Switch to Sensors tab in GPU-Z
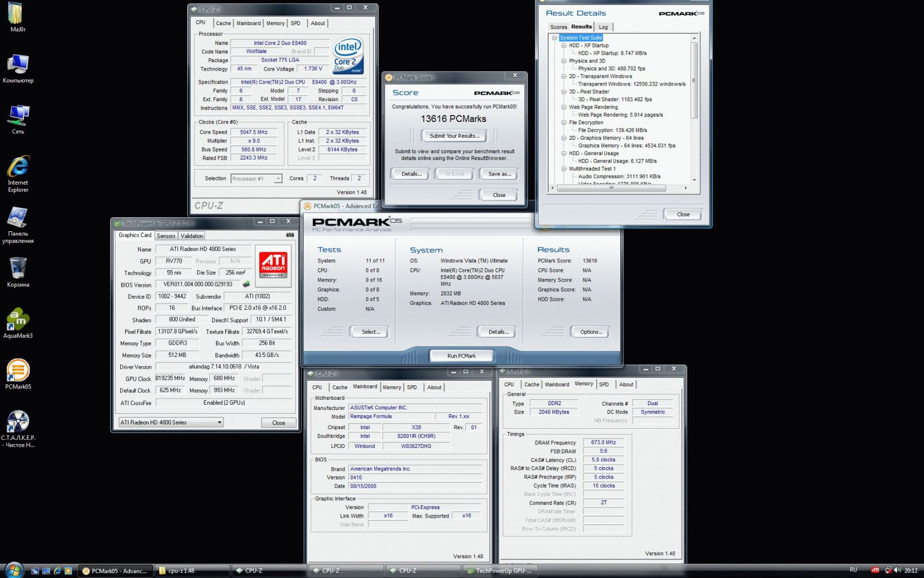 (166, 236)
